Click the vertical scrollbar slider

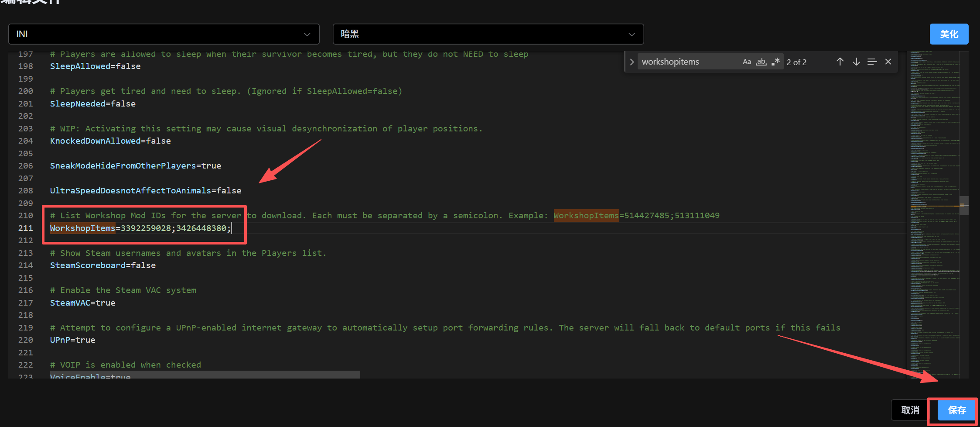click(x=964, y=205)
